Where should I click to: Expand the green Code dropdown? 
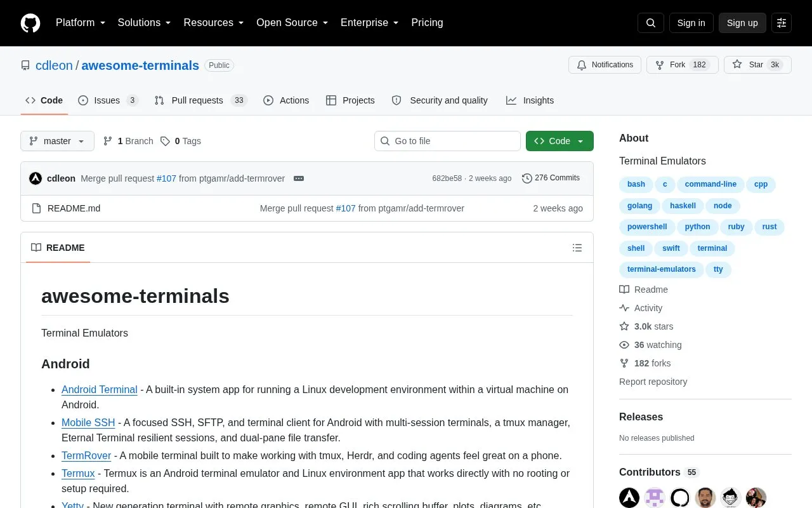560,141
